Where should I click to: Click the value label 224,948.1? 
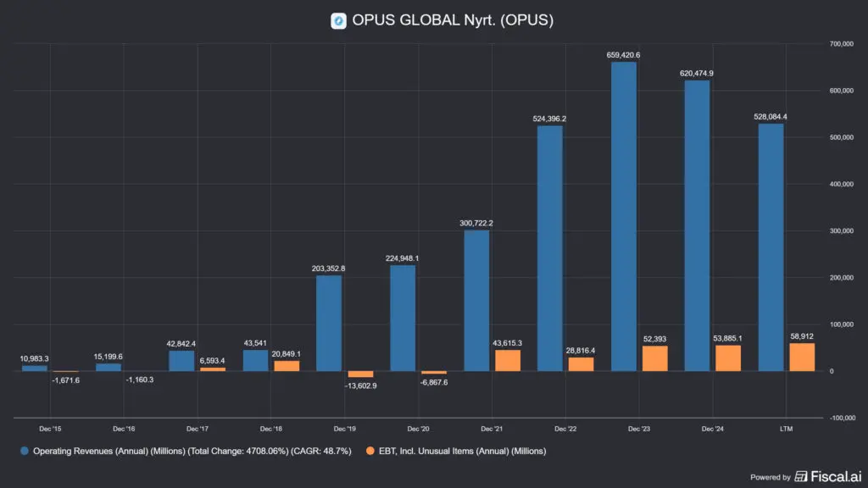pos(403,258)
